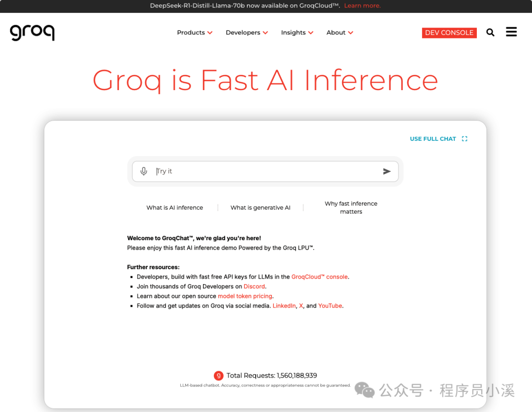
Task: Click the send message arrow icon
Action: tap(387, 171)
